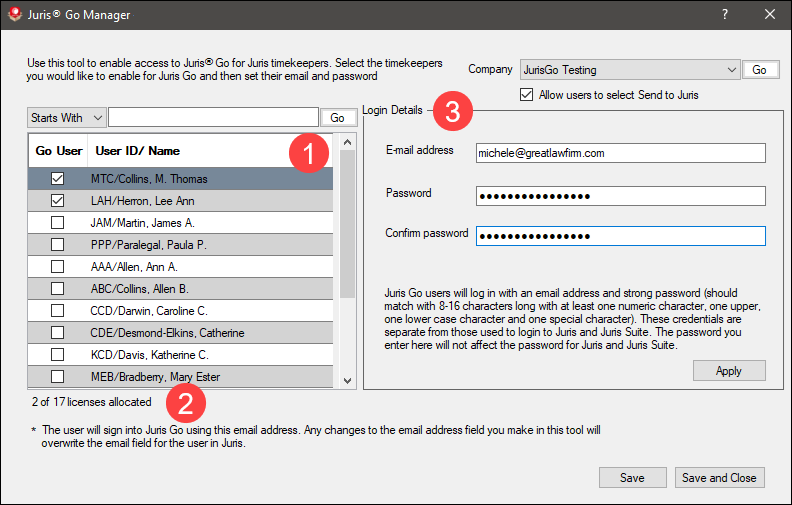
Task: Click the Go button next to search field
Action: tap(337, 118)
